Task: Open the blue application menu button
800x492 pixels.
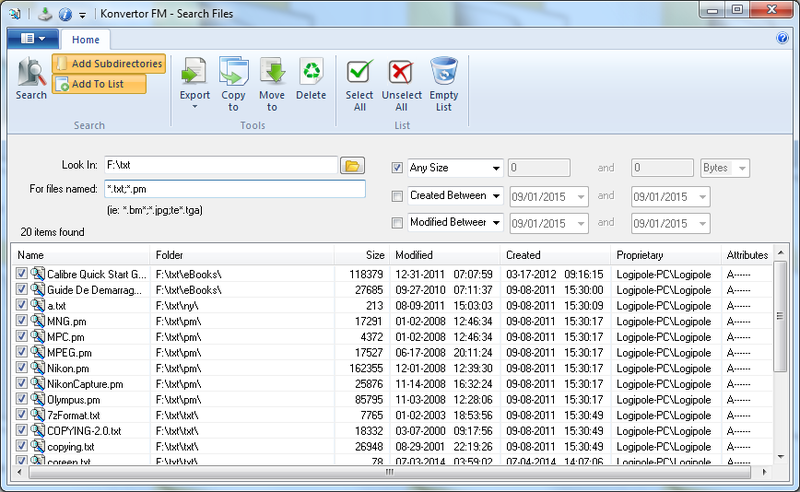Action: 33,38
